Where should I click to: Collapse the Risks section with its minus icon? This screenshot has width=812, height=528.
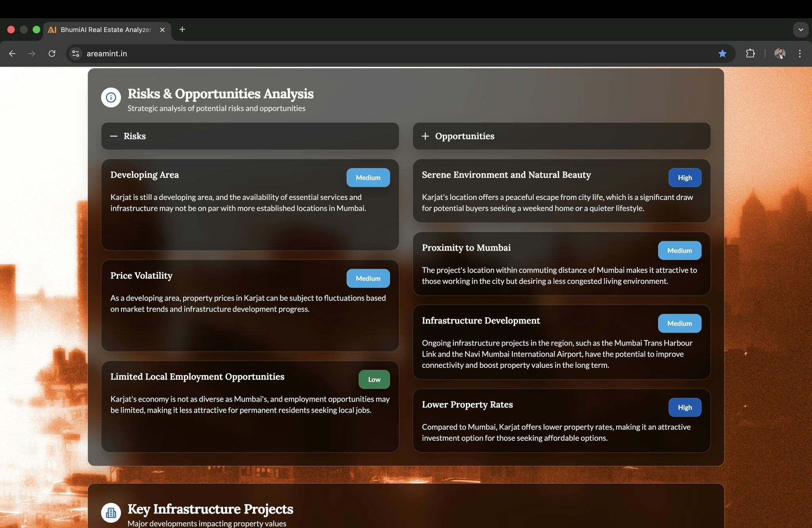tap(114, 136)
